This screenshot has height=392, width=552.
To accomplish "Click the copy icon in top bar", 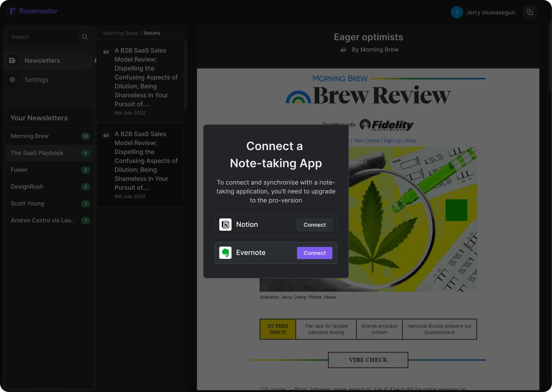I will point(530,12).
